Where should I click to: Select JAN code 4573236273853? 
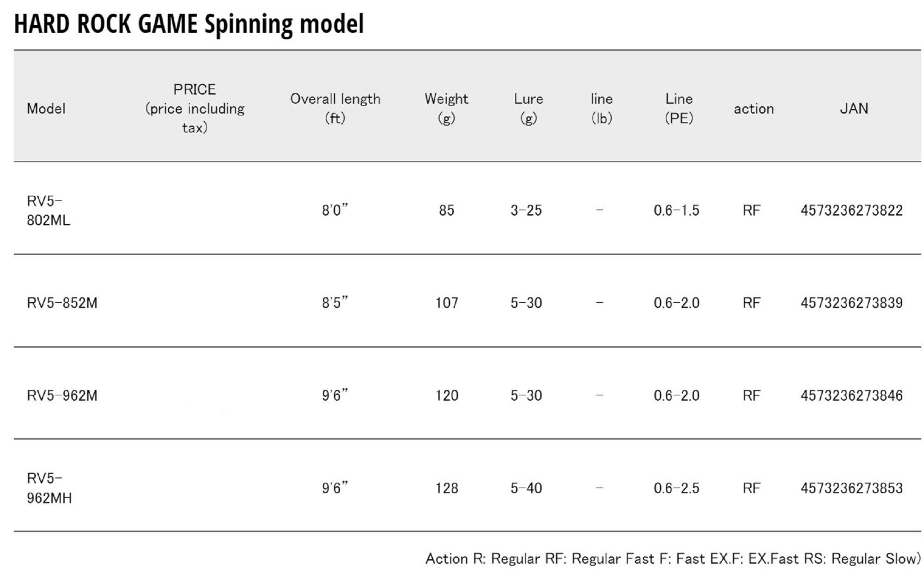pyautogui.click(x=851, y=488)
